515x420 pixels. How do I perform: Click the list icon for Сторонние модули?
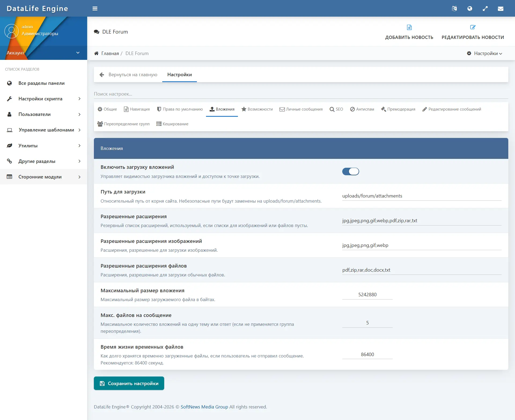[x=9, y=177]
